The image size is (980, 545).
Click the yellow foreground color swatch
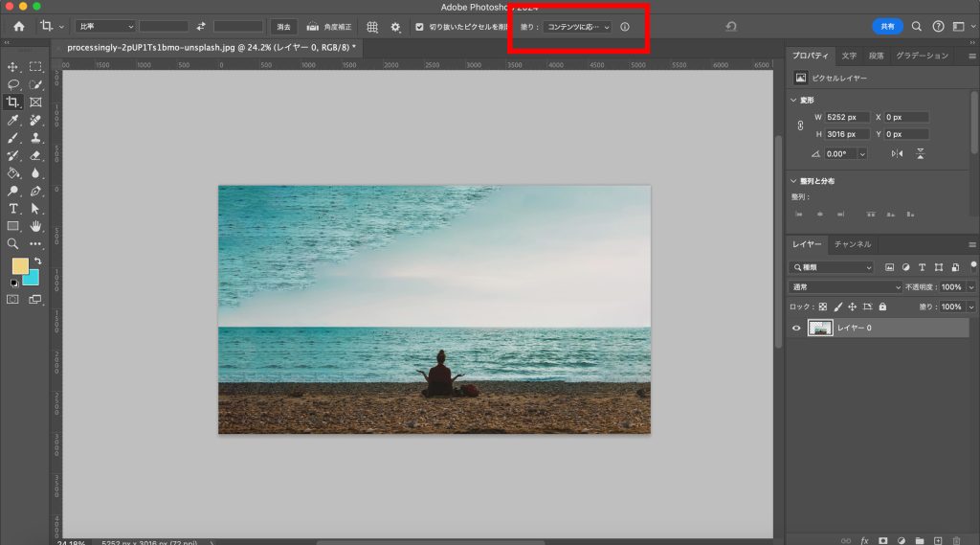coord(20,265)
